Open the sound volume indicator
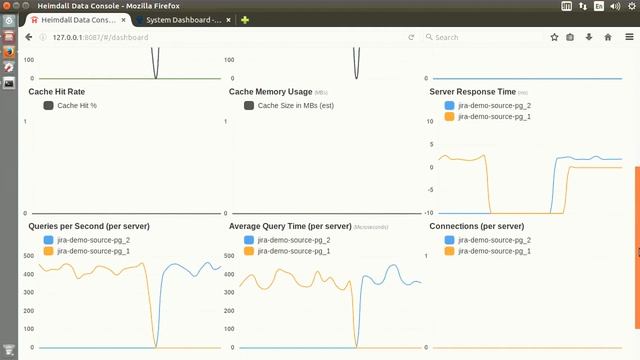Screen dimensions: 640x360 (x=615, y=6)
